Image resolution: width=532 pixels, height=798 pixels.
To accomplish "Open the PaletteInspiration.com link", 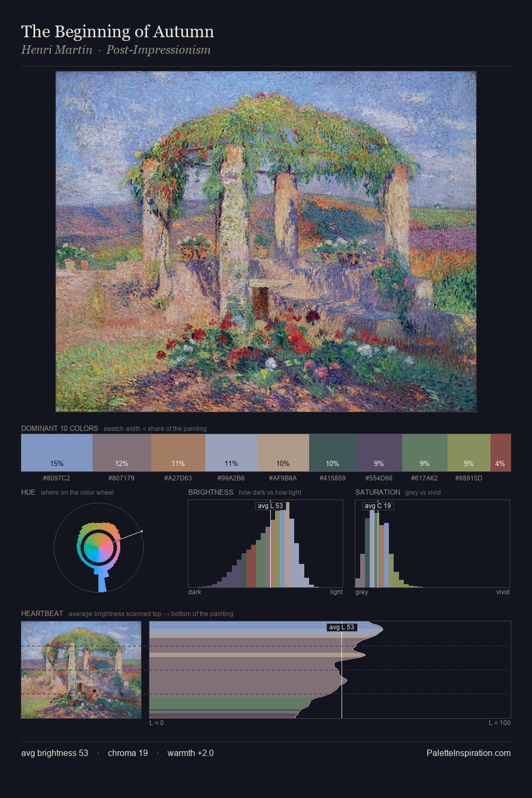I will (x=469, y=753).
